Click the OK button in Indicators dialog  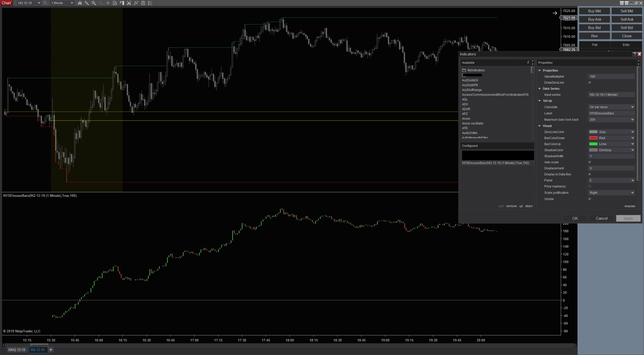[x=575, y=218]
